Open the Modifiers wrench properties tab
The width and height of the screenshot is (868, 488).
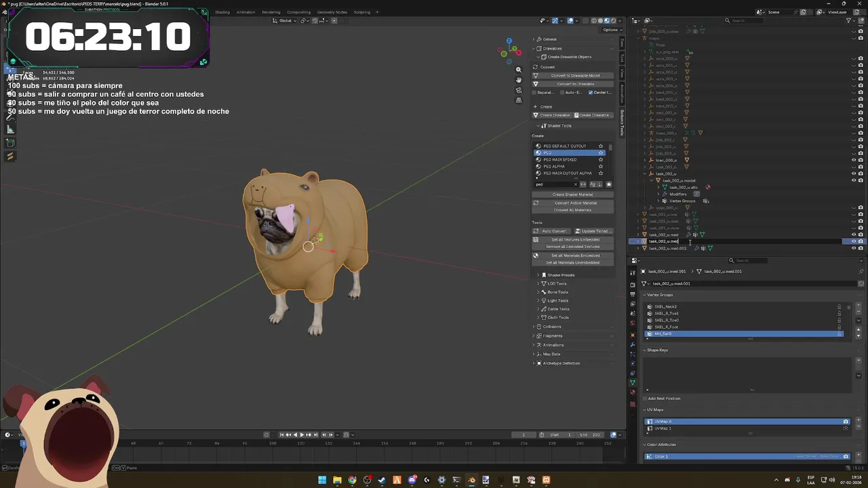[x=633, y=344]
